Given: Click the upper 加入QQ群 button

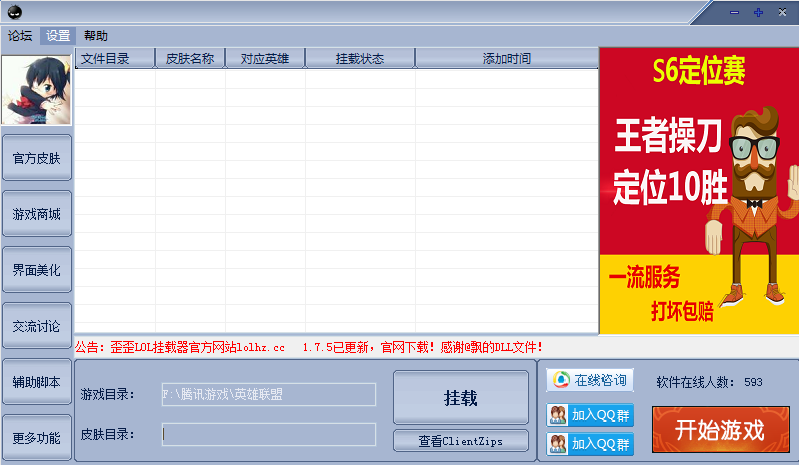Looking at the screenshot, I should 590,415.
